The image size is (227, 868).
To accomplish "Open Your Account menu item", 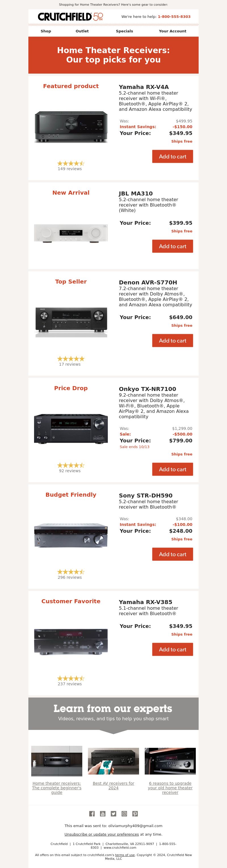I will pyautogui.click(x=173, y=31).
